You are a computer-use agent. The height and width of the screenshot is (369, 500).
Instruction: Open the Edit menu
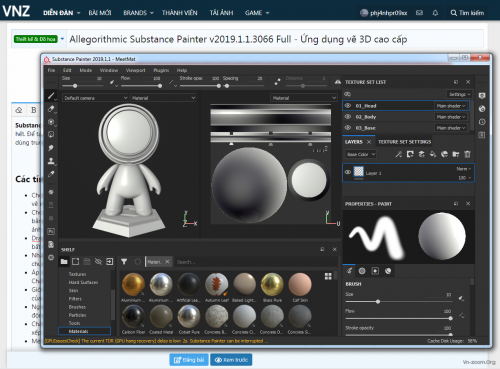(x=67, y=70)
